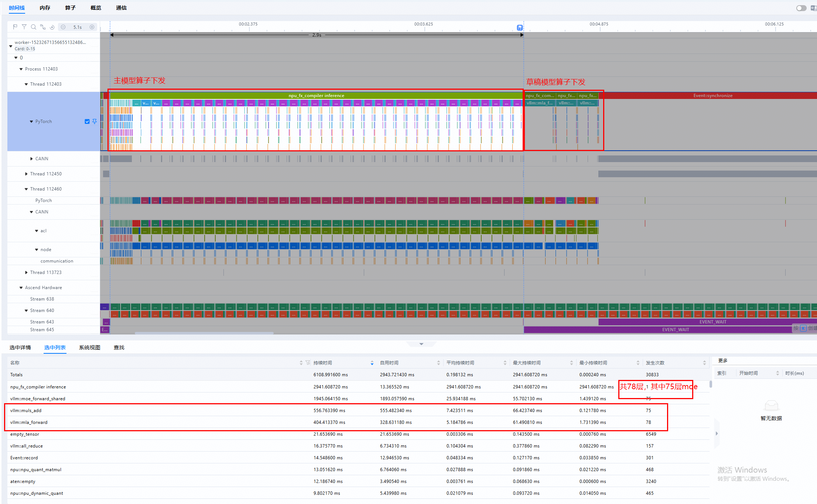This screenshot has width=817, height=504.
Task: Select vllm::mla_forward table row
Action: [x=358, y=422]
